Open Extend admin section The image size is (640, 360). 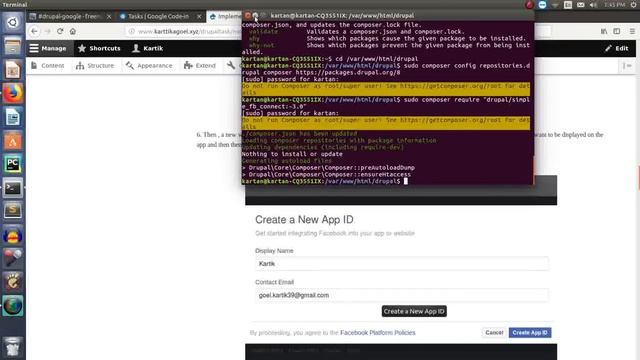tap(200, 65)
